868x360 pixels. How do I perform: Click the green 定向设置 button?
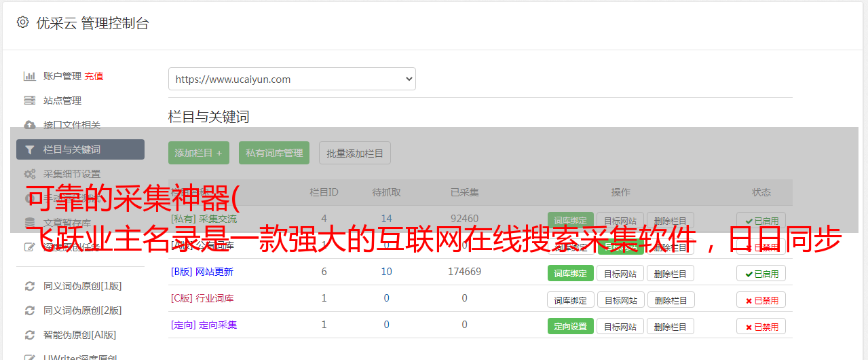(x=570, y=326)
